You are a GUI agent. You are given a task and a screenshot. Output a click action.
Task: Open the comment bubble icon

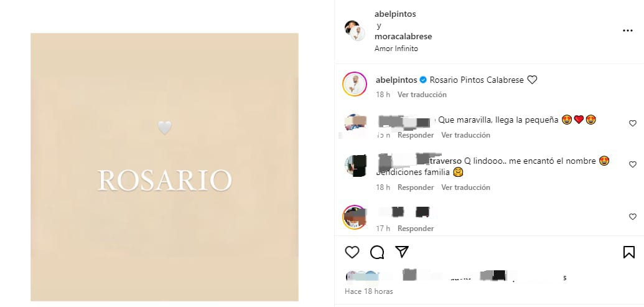[377, 252]
